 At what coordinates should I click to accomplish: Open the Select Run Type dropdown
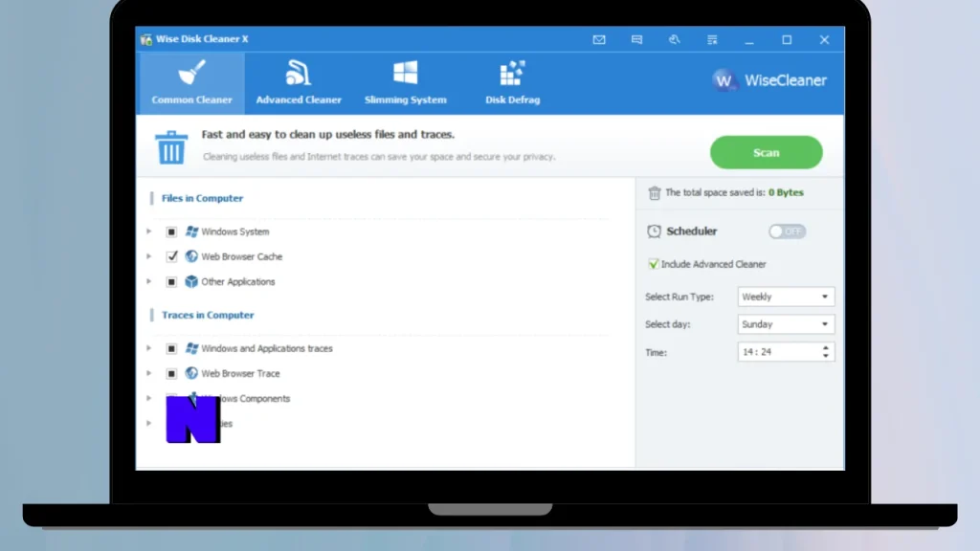(786, 297)
